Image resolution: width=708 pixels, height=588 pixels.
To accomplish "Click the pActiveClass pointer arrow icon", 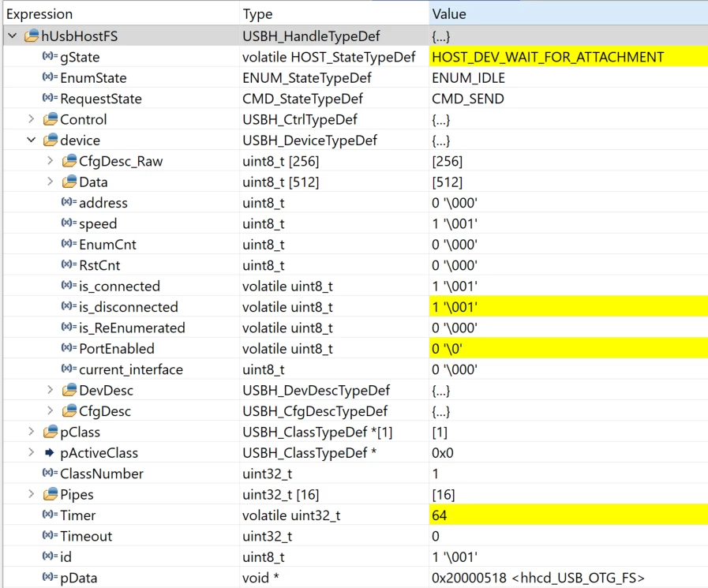I will [x=50, y=452].
